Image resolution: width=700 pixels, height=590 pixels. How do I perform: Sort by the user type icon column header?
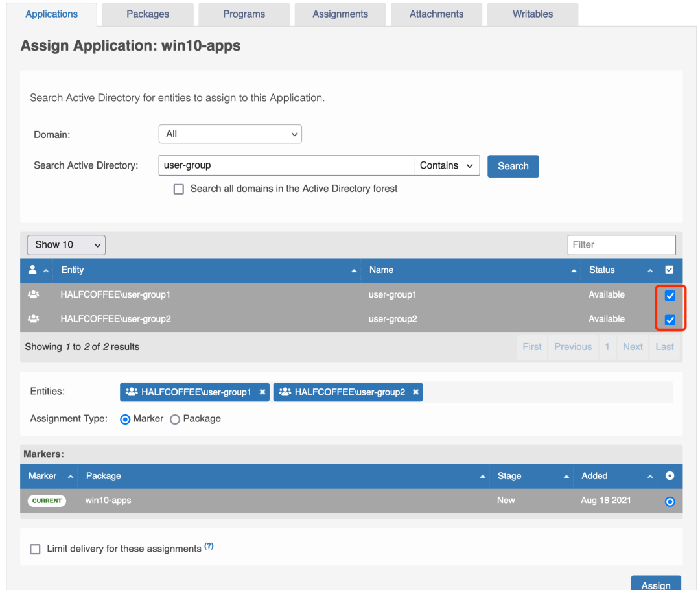pyautogui.click(x=33, y=270)
